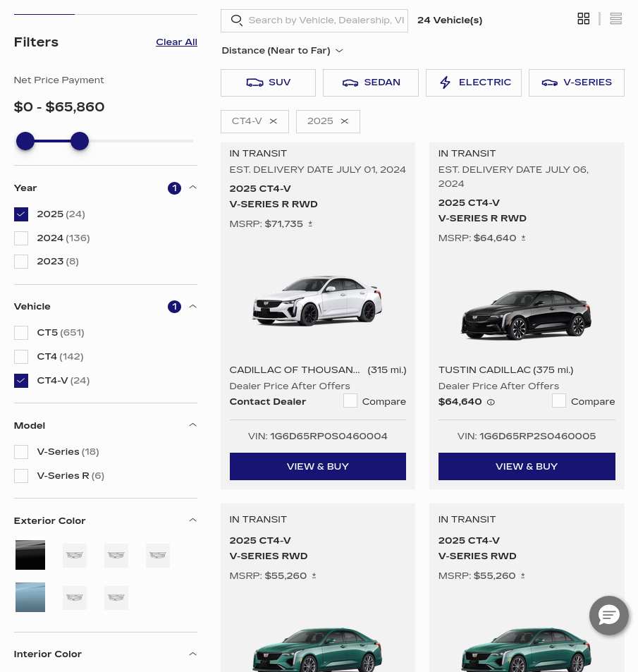This screenshot has height=672, width=638.
Task: Collapse the Exterior Color section
Action: pos(193,520)
